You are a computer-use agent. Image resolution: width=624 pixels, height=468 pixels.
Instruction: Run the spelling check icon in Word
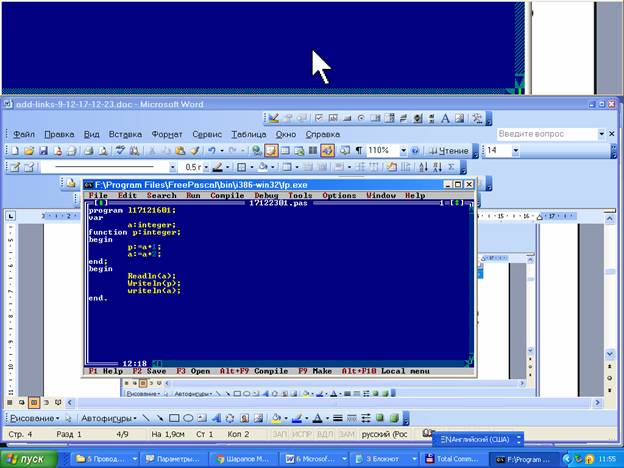(120, 150)
